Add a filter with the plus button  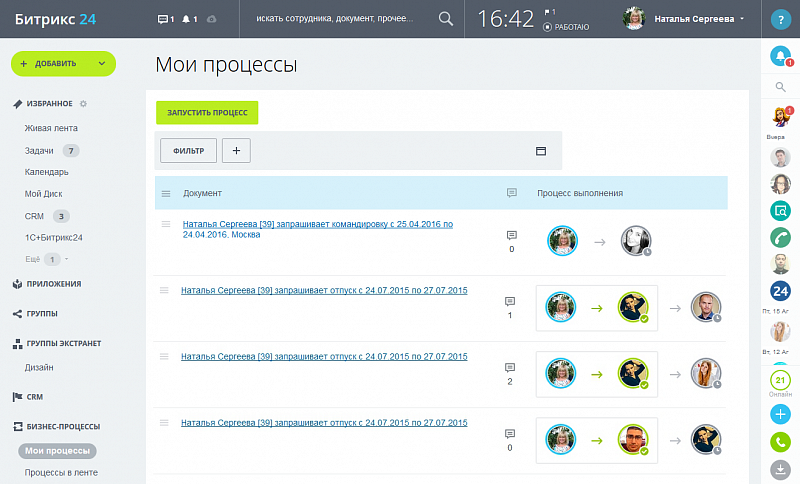pyautogui.click(x=236, y=151)
